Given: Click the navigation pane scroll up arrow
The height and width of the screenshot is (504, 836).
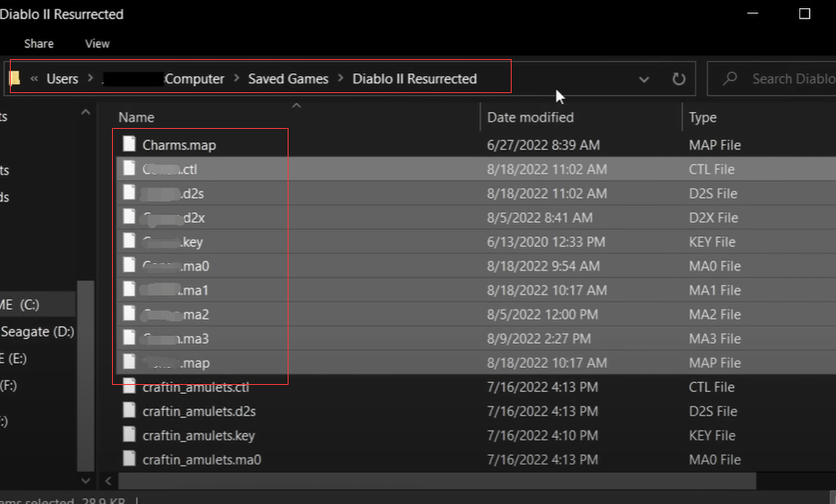Looking at the screenshot, I should (85, 113).
